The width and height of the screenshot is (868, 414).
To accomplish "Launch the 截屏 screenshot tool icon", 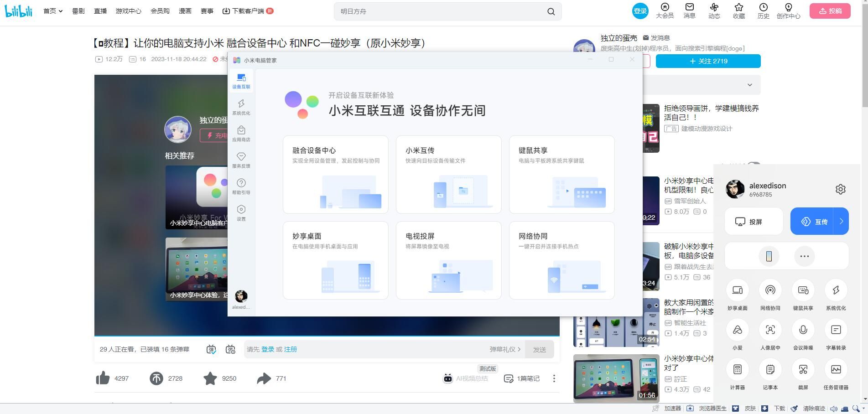I will click(803, 370).
